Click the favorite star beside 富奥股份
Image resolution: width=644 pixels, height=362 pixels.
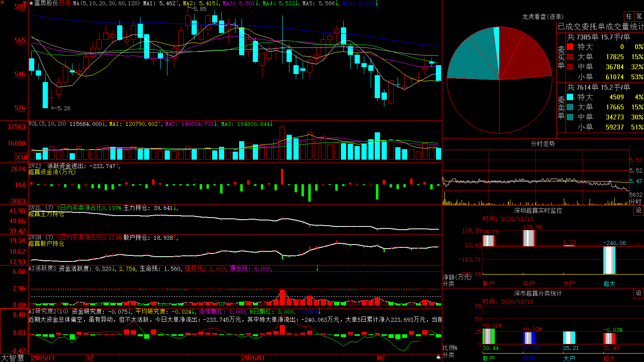[x=31, y=3]
